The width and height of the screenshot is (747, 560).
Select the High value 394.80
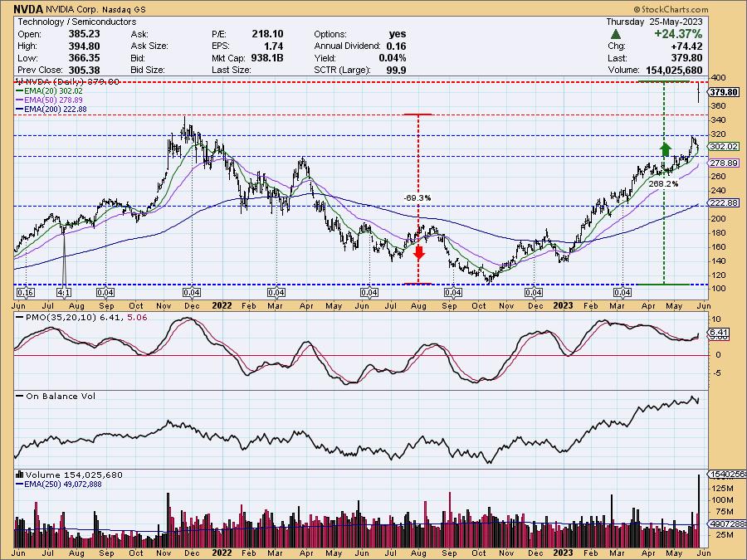[85, 46]
